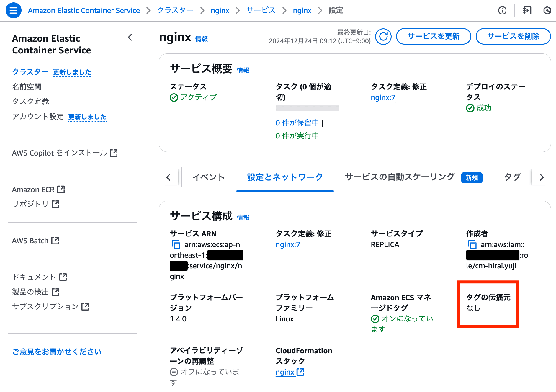This screenshot has height=392, width=556.
Task: Click the info circle icon in top bar
Action: pyautogui.click(x=502, y=11)
